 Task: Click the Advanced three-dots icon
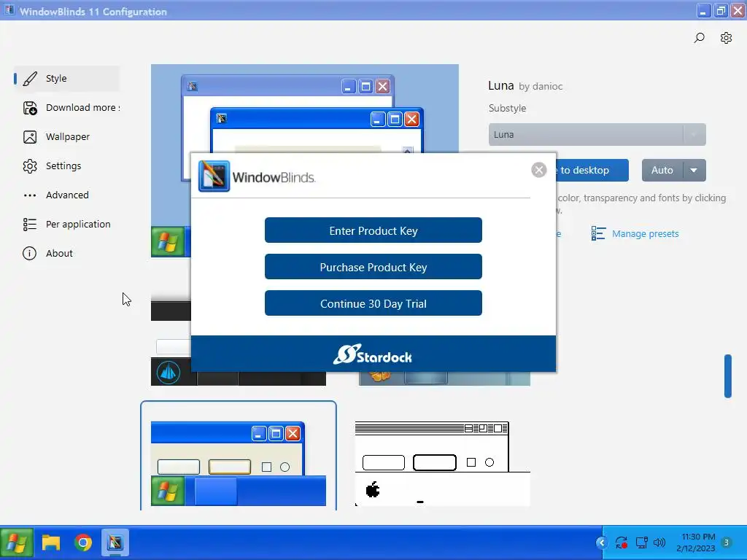[30, 195]
